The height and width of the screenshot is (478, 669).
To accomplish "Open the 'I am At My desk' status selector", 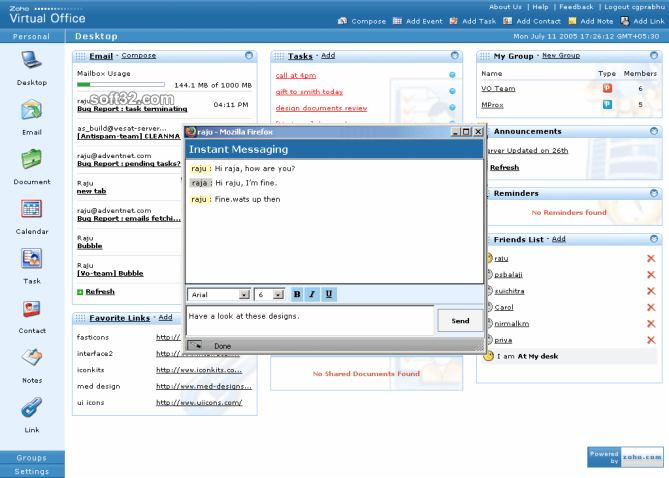I will 570,356.
